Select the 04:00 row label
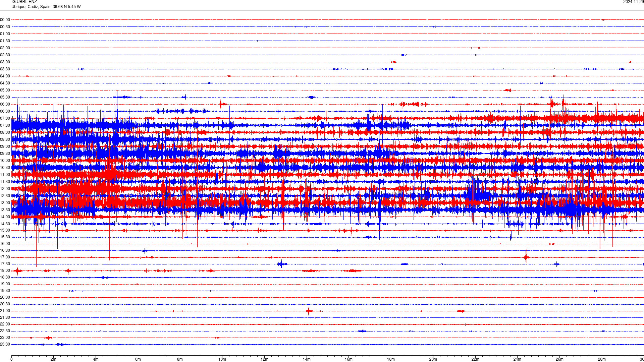Screen dimensions: 644x362 (x=5, y=76)
